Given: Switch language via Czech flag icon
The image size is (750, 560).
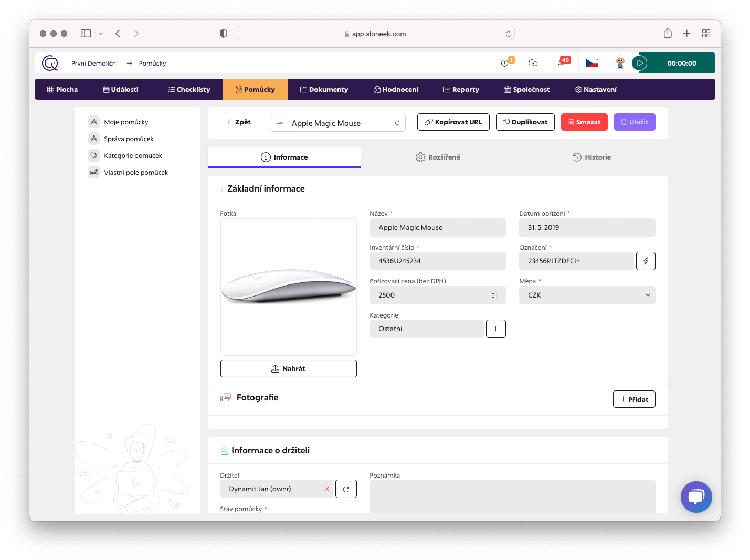Looking at the screenshot, I should [x=592, y=63].
